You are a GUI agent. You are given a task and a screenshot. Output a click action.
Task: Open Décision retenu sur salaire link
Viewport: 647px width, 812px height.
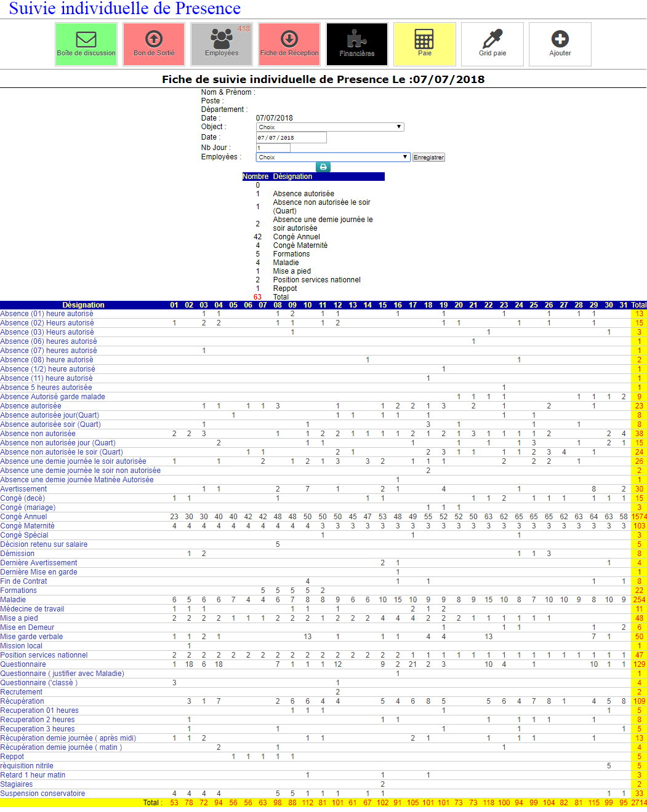coord(44,544)
